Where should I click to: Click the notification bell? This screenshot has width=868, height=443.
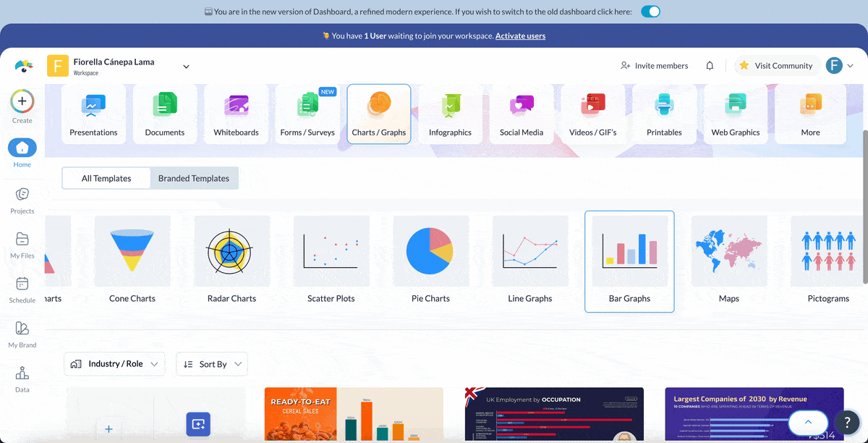(710, 65)
